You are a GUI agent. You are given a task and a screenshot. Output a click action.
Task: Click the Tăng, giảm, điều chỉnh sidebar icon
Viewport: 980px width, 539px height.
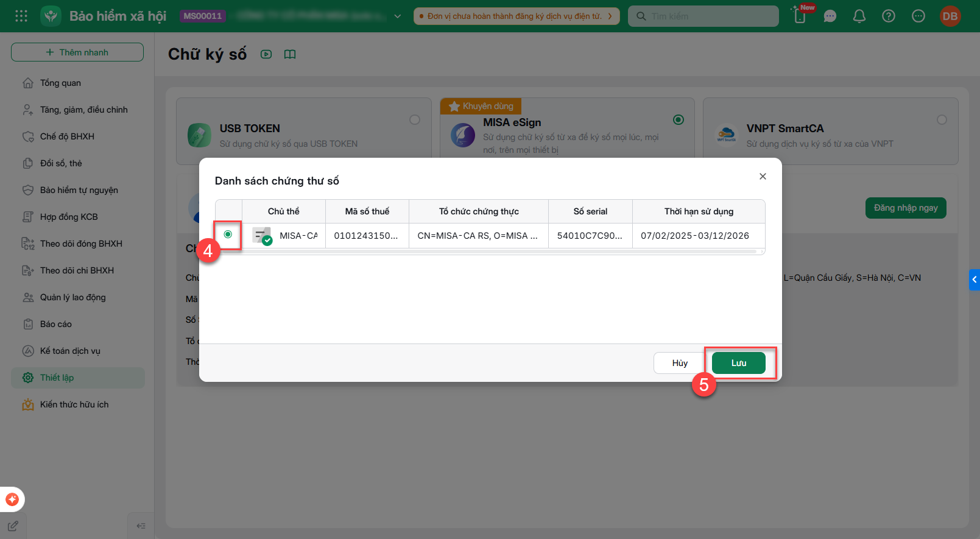pos(28,110)
